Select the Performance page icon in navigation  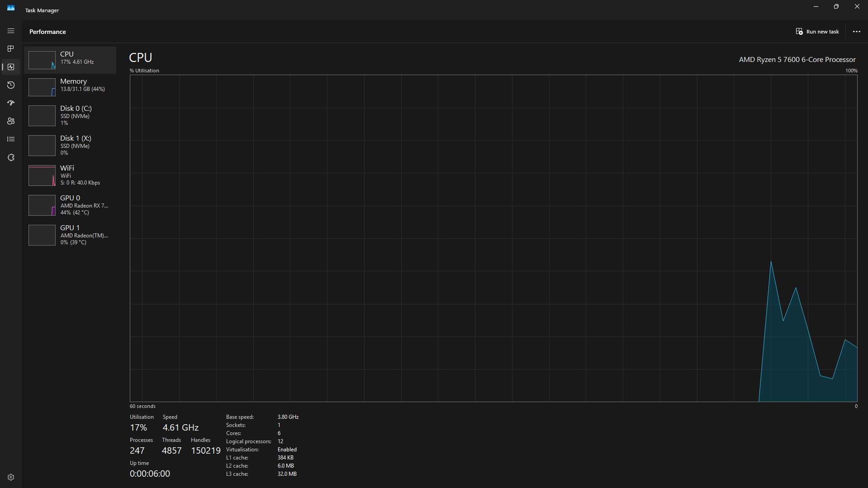[11, 67]
